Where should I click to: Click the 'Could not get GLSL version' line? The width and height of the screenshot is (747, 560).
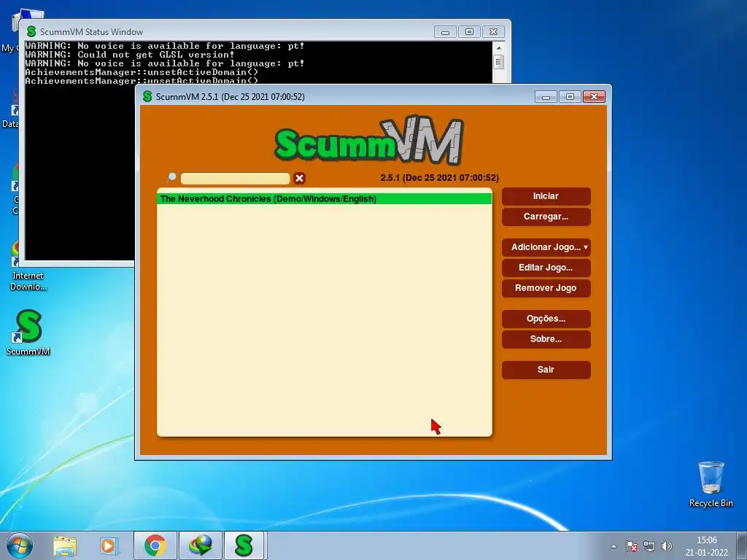pyautogui.click(x=130, y=55)
